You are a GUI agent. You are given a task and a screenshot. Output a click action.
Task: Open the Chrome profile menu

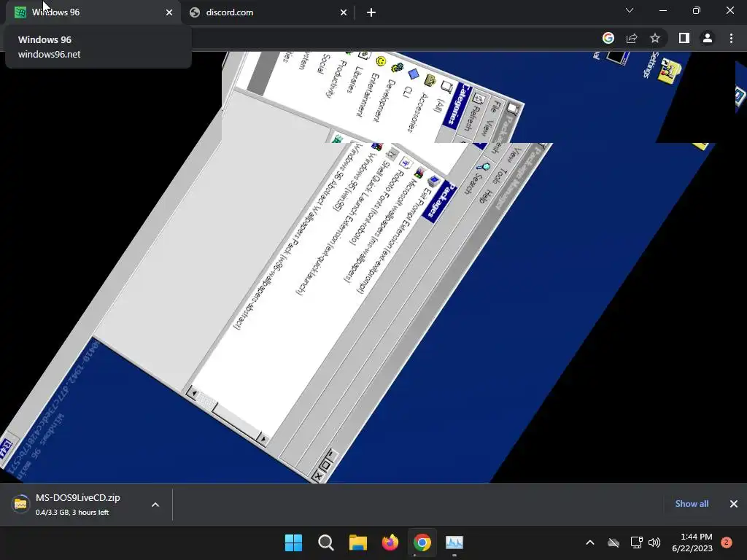pos(708,38)
